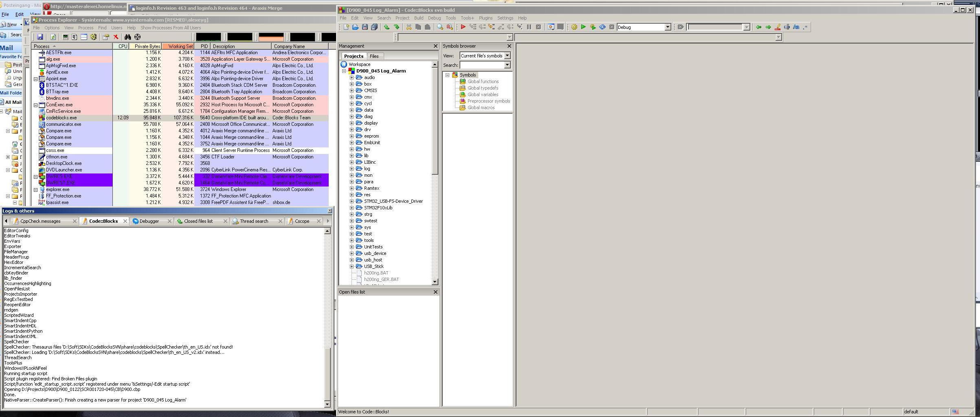Click the Save all files icon in Code::Blocks
Screen dimensions: 980x417
[x=374, y=27]
